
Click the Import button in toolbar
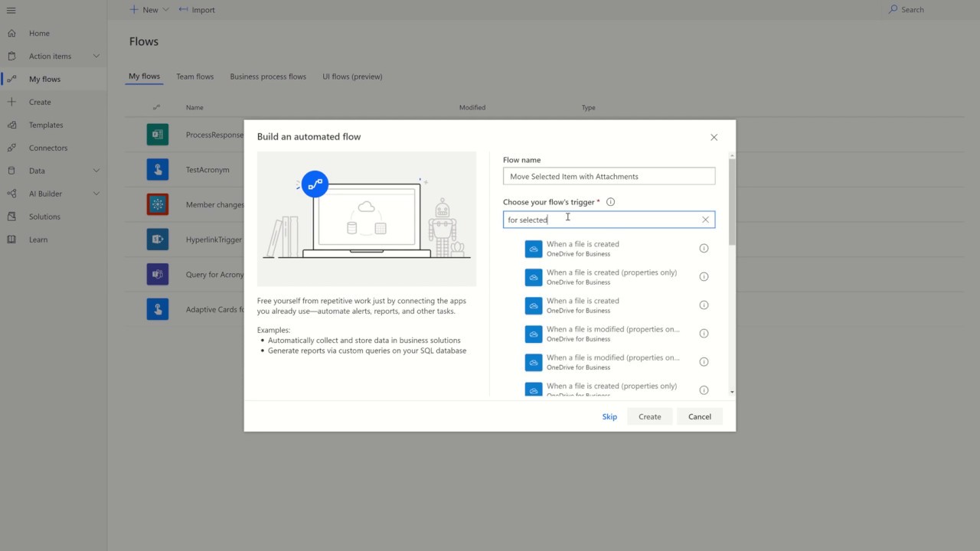click(197, 10)
